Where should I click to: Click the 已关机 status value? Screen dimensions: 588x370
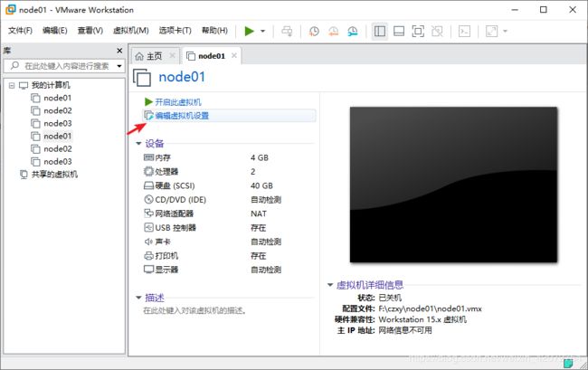click(390, 298)
